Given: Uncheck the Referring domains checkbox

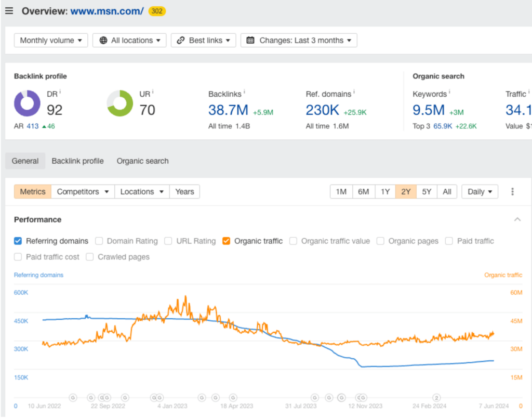Looking at the screenshot, I should pyautogui.click(x=18, y=241).
